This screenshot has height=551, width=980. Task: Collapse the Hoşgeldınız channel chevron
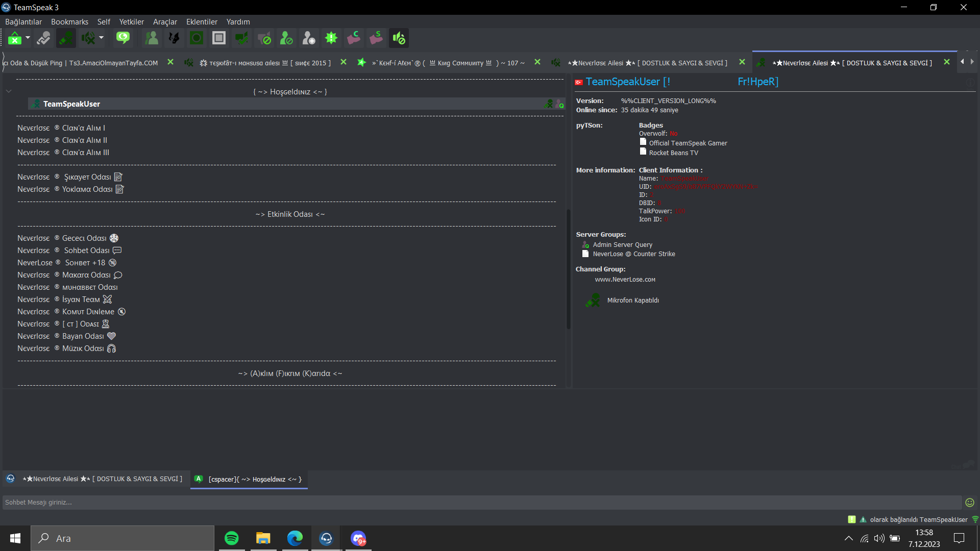coord(9,91)
